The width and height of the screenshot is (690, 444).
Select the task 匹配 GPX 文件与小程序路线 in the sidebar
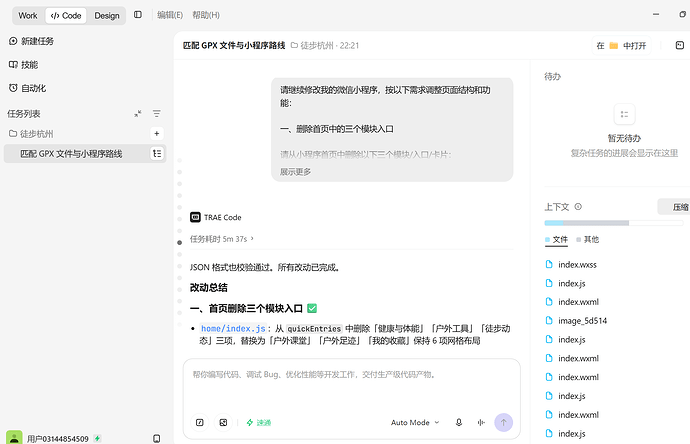85,154
